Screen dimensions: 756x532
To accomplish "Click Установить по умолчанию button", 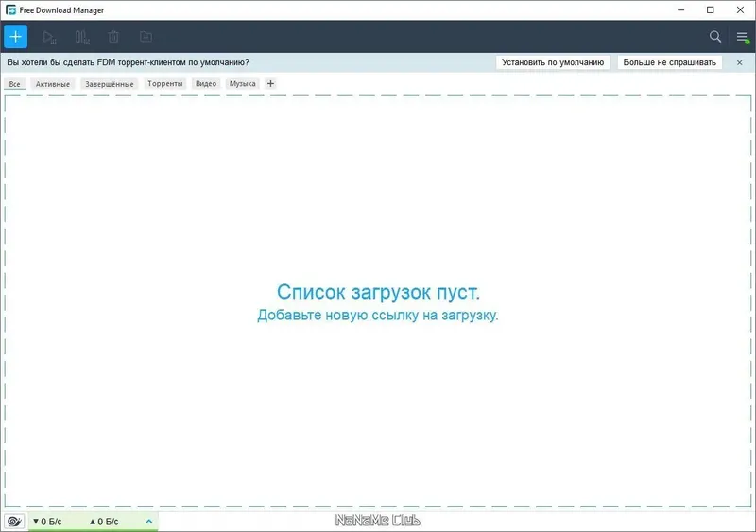I will pyautogui.click(x=553, y=62).
